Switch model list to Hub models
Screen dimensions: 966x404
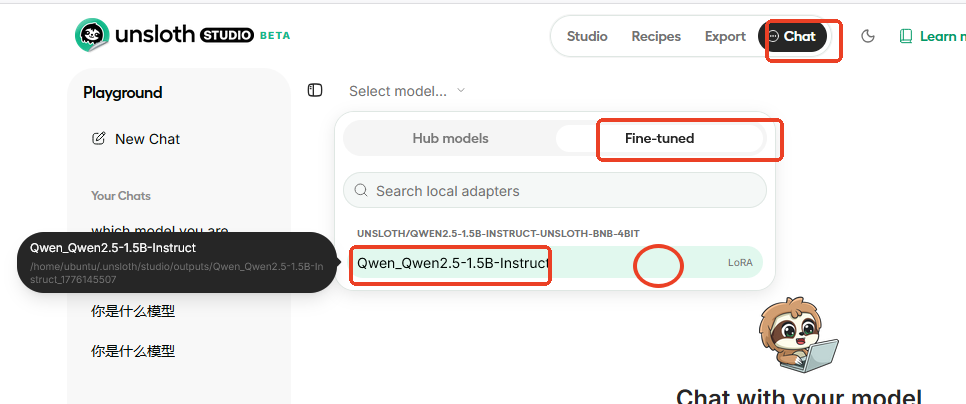pos(450,138)
